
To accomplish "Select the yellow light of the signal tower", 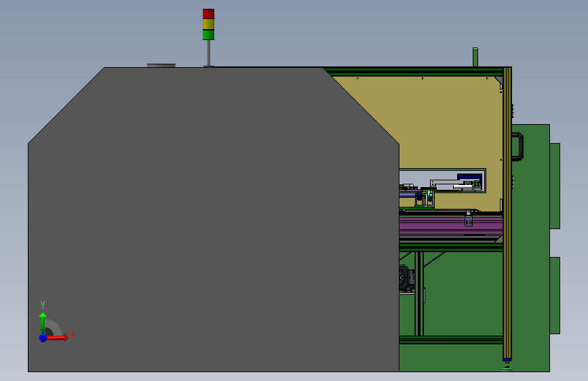I will coord(208,24).
